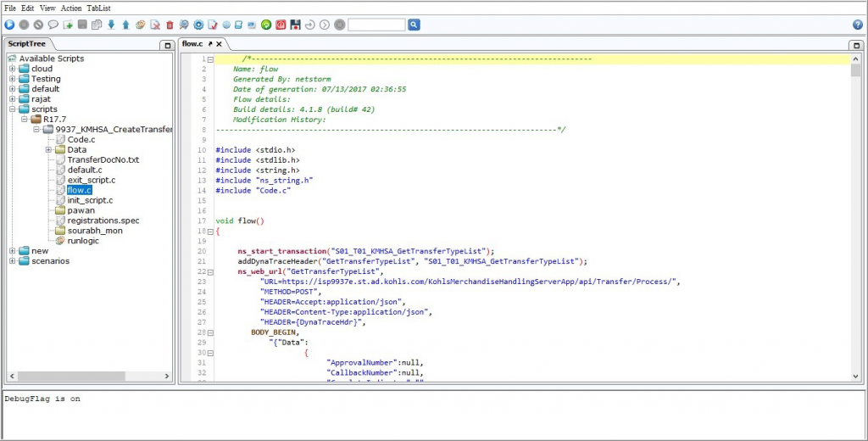Click the red power button icon
868x441 pixels.
[281, 25]
